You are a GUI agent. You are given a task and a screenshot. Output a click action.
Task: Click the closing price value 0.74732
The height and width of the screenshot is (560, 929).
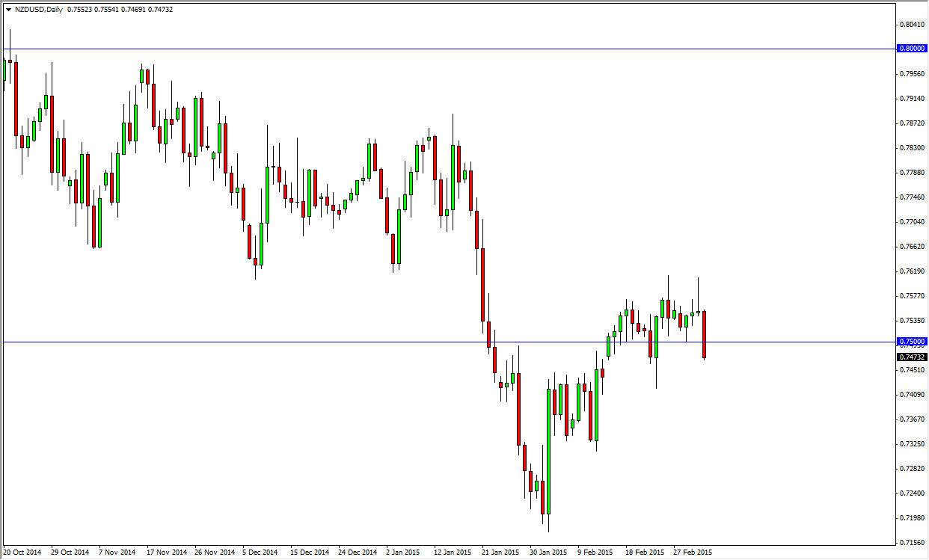coord(161,10)
